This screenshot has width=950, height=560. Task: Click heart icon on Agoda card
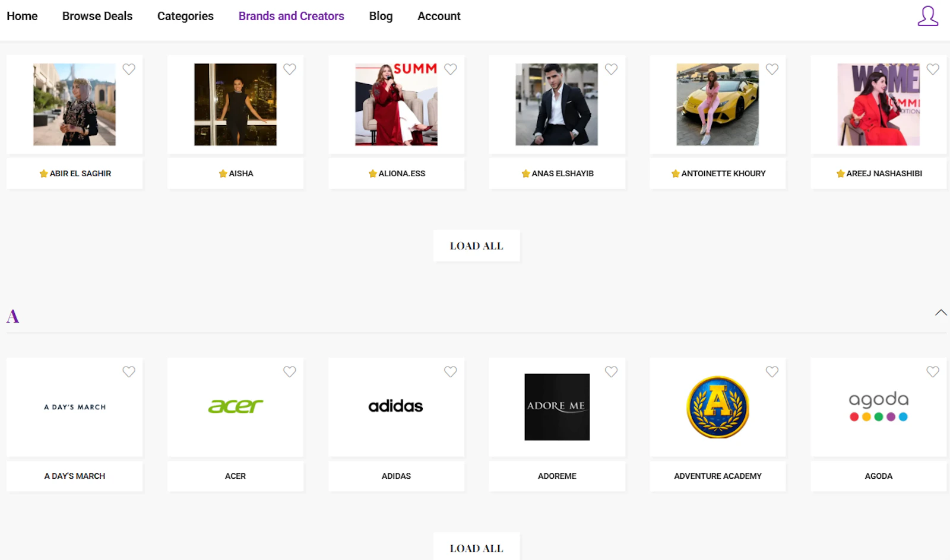click(933, 372)
